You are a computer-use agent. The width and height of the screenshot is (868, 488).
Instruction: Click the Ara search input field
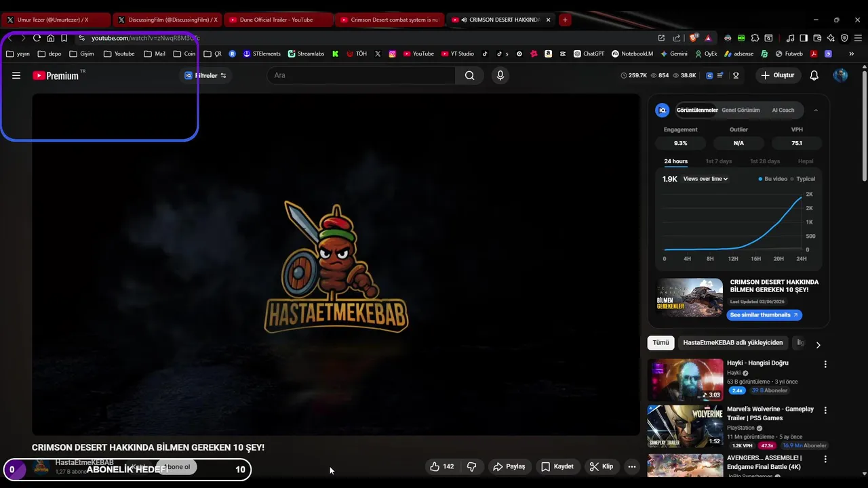363,75
